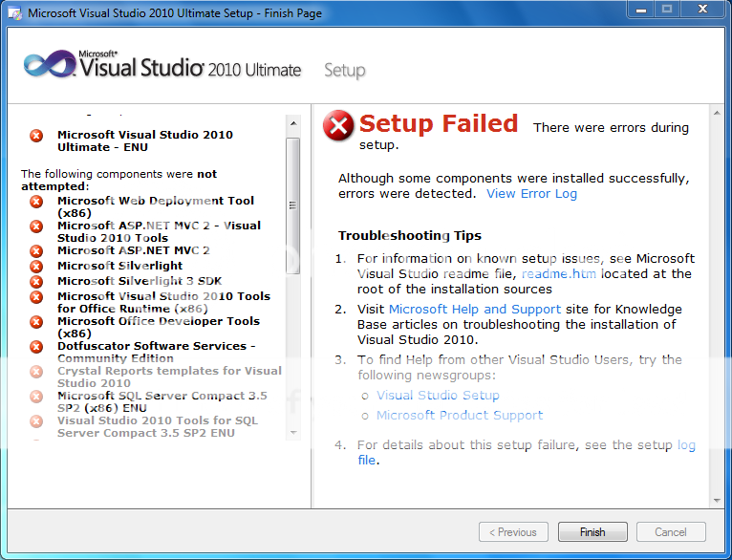Click error icon beside Crystal Reports templates

click(36, 372)
